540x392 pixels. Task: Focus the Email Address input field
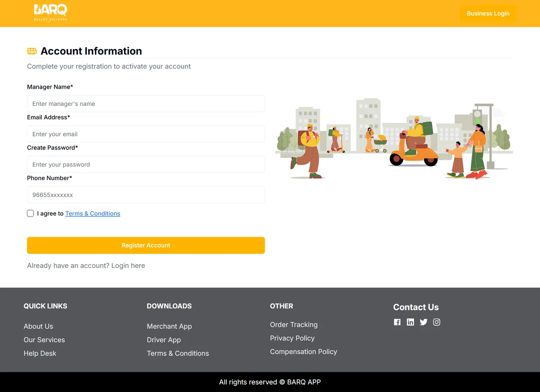click(146, 134)
